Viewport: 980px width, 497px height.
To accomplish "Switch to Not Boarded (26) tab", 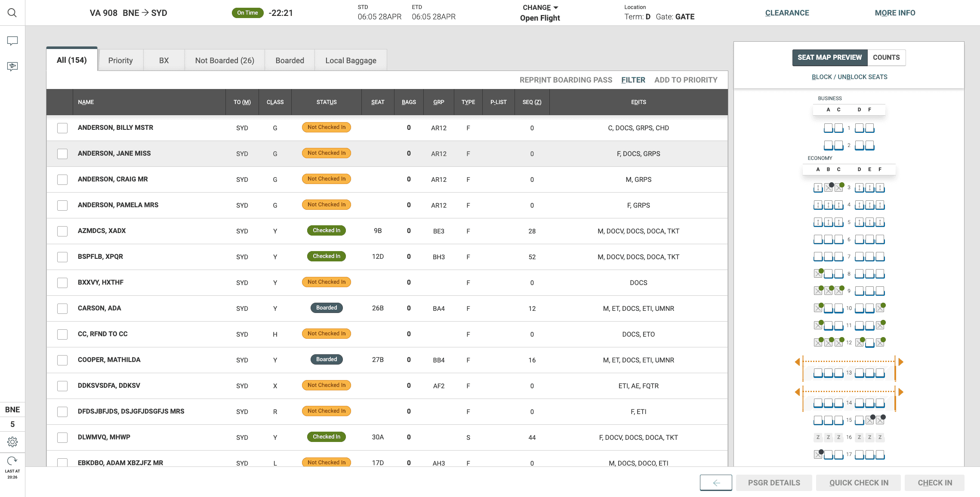I will [x=225, y=61].
